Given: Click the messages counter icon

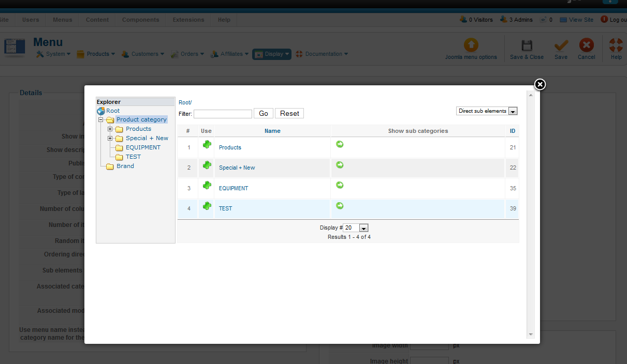Looking at the screenshot, I should (x=543, y=20).
